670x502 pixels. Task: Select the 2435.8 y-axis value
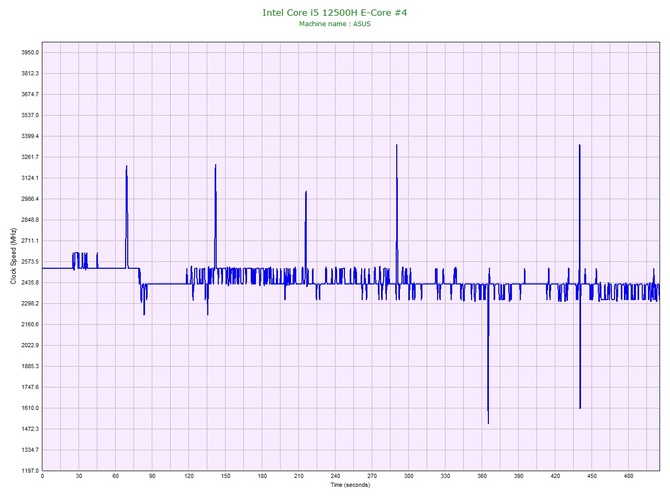click(30, 283)
